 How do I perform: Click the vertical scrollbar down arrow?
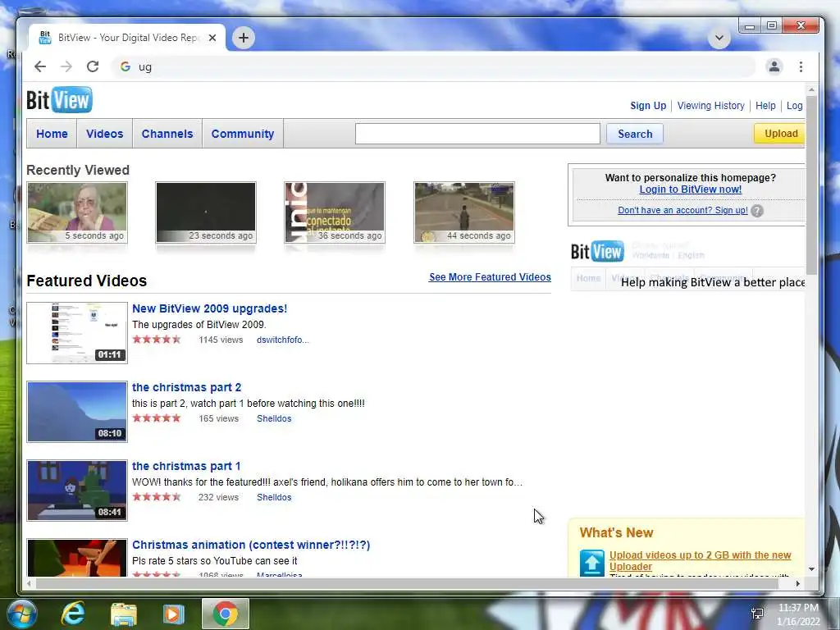coord(811,569)
